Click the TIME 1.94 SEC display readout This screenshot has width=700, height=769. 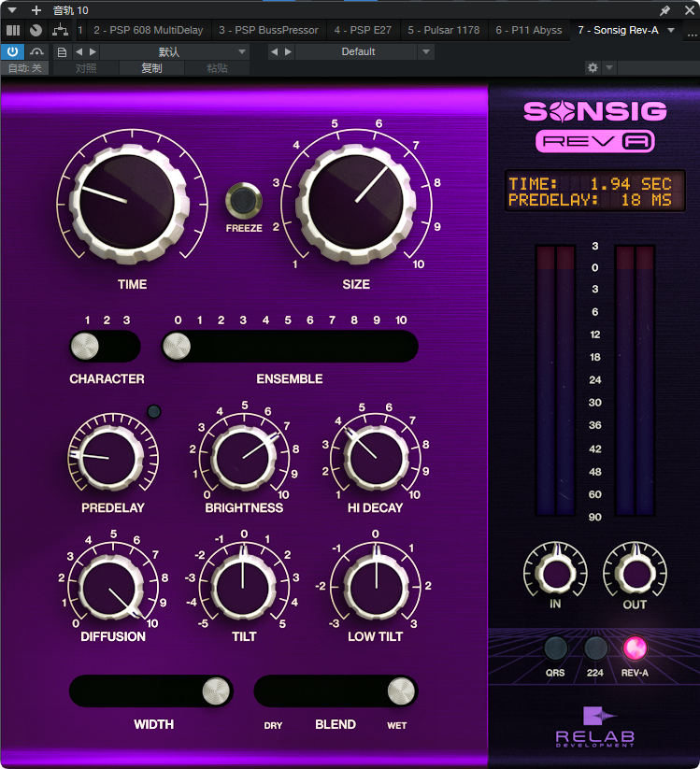[x=590, y=184]
